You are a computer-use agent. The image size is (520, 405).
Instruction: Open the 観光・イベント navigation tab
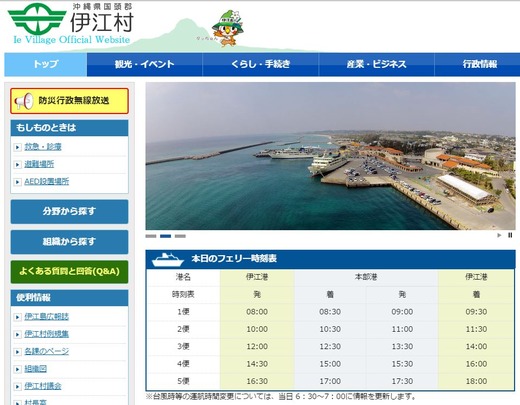tap(145, 64)
